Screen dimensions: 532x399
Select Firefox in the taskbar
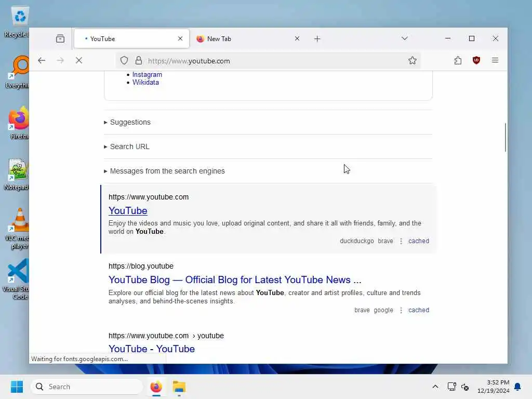click(156, 387)
